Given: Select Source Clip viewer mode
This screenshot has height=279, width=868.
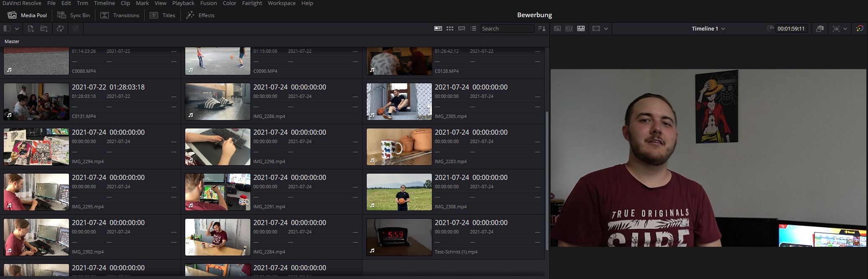Looking at the screenshot, I should click(x=557, y=28).
